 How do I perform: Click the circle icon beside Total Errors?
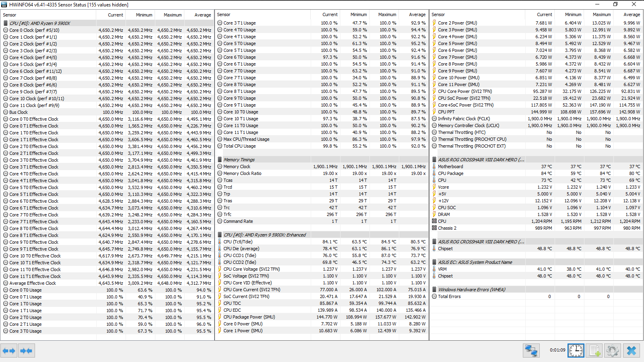click(x=434, y=296)
